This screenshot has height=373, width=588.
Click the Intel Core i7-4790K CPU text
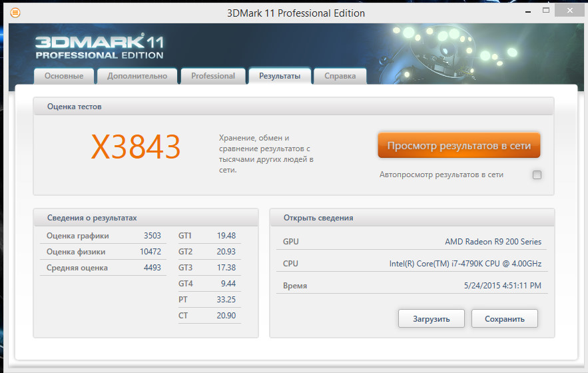click(465, 264)
